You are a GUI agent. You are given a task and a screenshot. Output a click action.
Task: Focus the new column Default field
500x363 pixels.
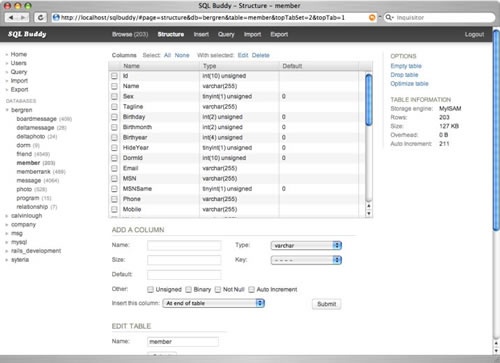click(184, 275)
